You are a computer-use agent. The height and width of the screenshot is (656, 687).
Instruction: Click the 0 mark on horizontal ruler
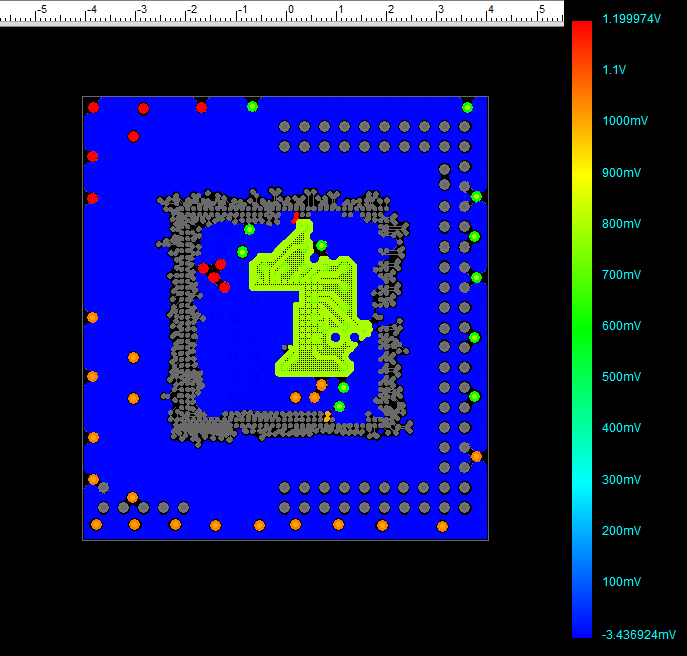point(291,10)
